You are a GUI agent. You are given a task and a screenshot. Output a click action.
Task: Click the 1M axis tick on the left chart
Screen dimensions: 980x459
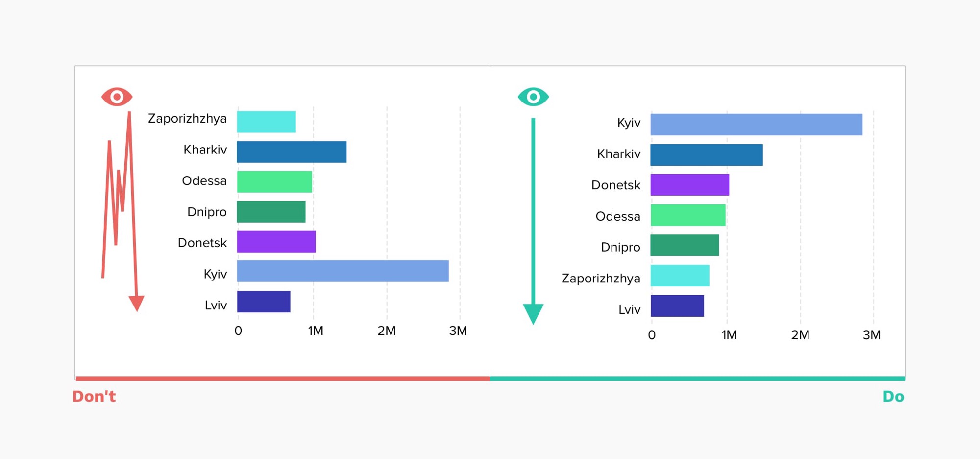coord(316,331)
